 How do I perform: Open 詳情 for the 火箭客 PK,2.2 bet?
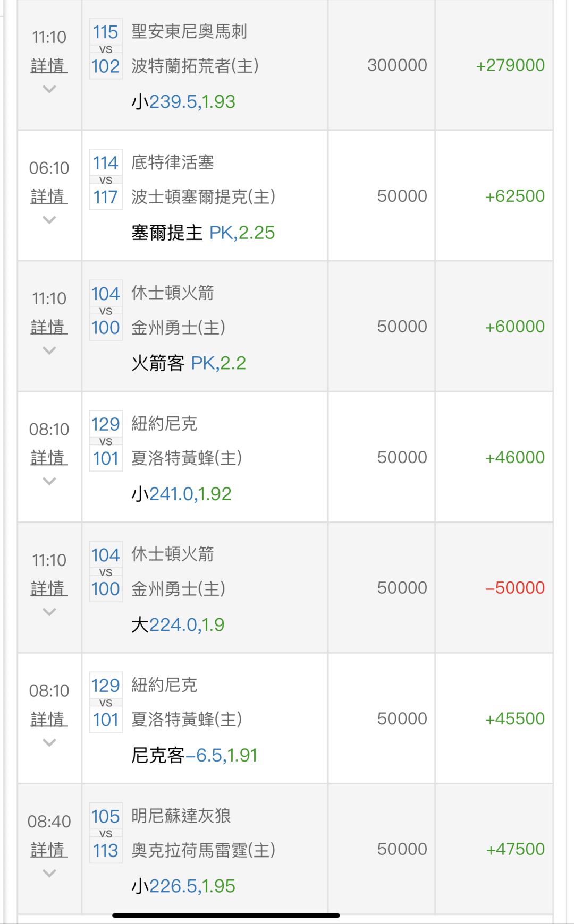coord(49,327)
